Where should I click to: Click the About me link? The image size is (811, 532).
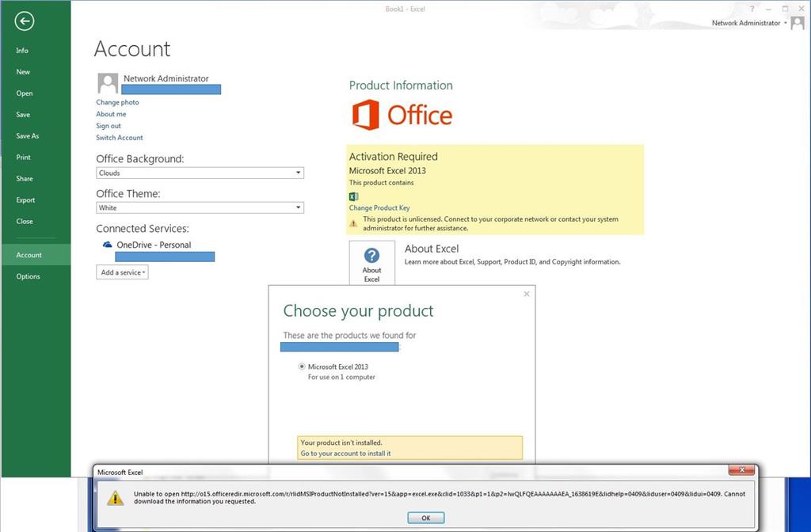point(111,114)
